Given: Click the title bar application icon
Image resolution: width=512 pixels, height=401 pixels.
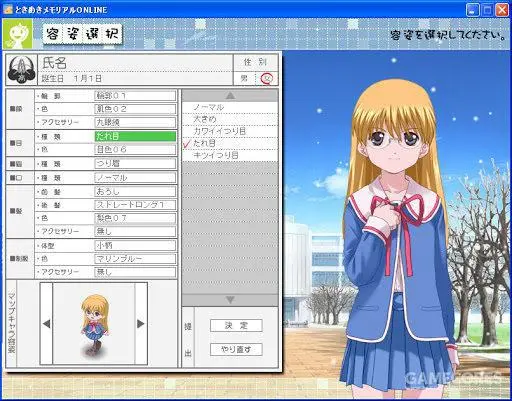Looking at the screenshot, I should (x=8, y=10).
